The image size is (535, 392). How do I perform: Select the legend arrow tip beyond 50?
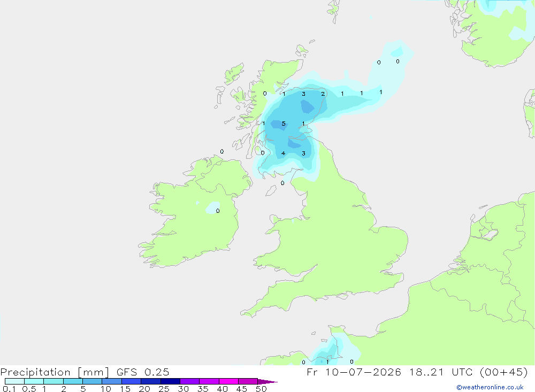click(268, 381)
